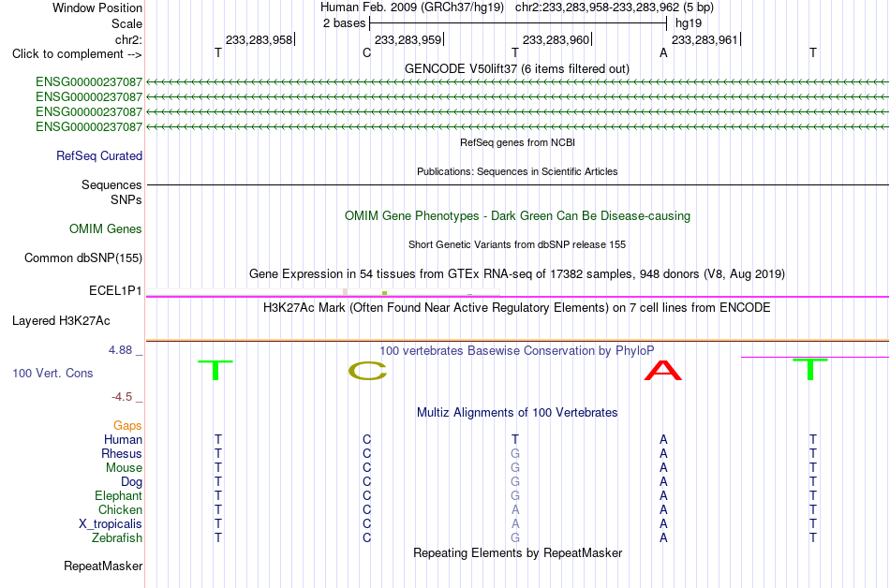Click base A in the complement sequence row
890x588 pixels.
pos(663,52)
